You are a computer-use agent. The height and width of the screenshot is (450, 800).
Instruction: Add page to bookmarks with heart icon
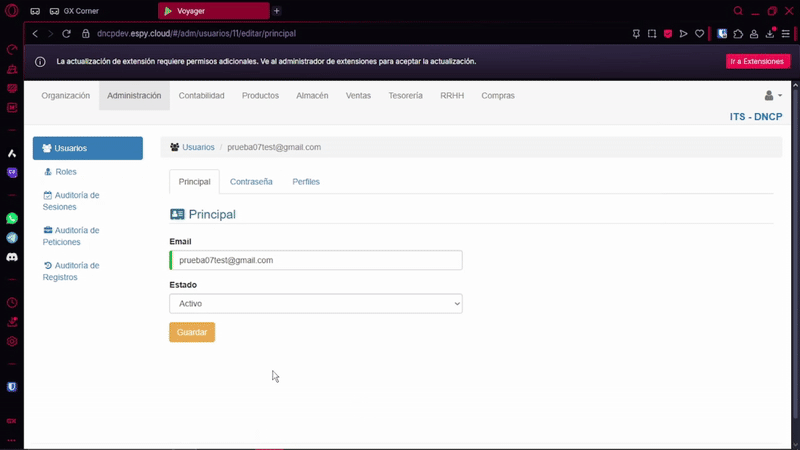coord(699,33)
